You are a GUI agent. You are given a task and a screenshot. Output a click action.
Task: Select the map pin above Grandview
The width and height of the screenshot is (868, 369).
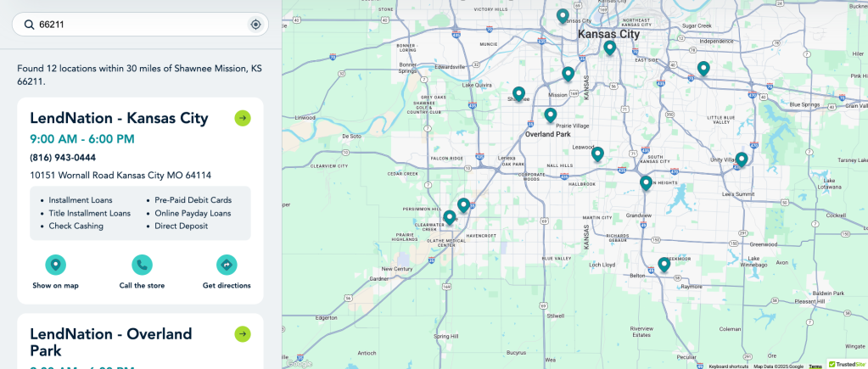point(646,182)
